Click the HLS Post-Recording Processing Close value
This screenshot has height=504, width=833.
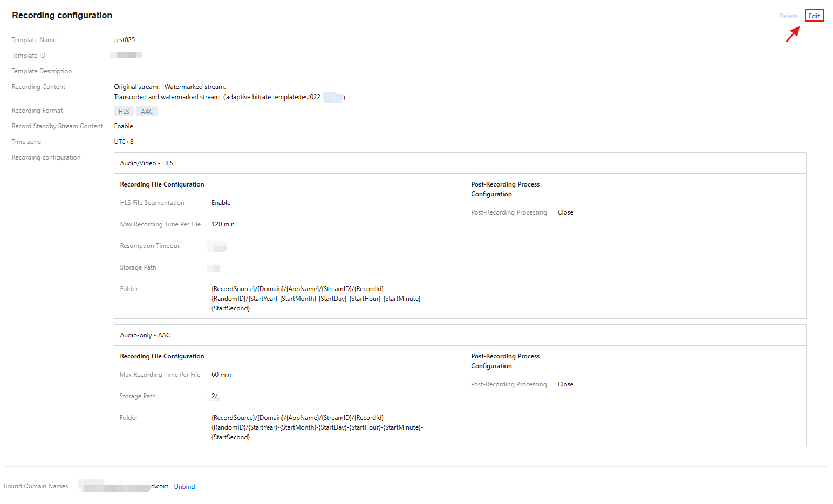coord(565,212)
